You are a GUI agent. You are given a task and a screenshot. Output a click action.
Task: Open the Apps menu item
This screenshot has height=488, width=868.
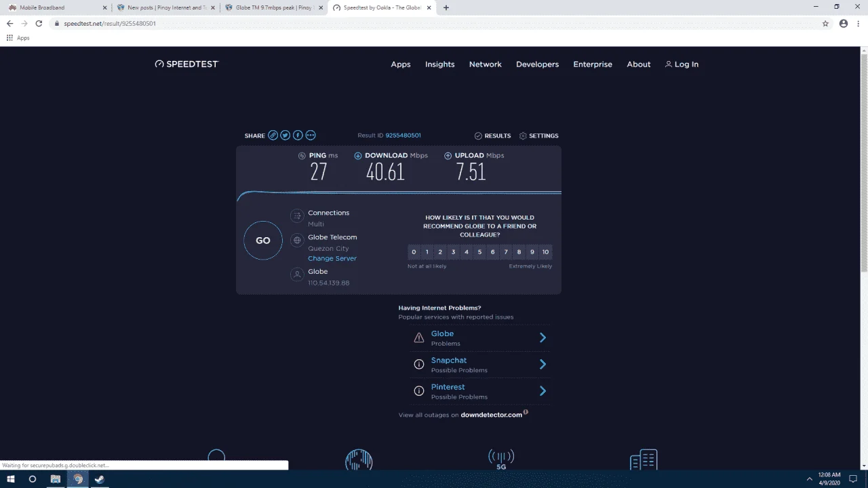pyautogui.click(x=401, y=64)
